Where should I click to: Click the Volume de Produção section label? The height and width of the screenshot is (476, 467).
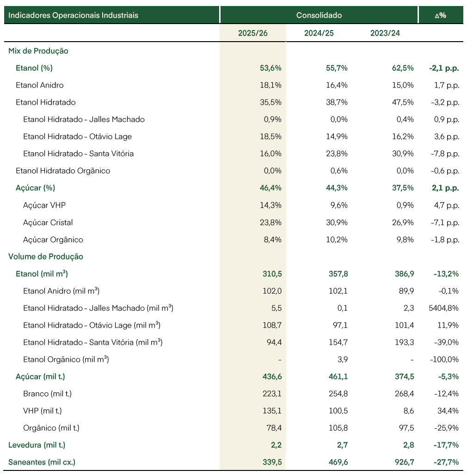(x=46, y=257)
